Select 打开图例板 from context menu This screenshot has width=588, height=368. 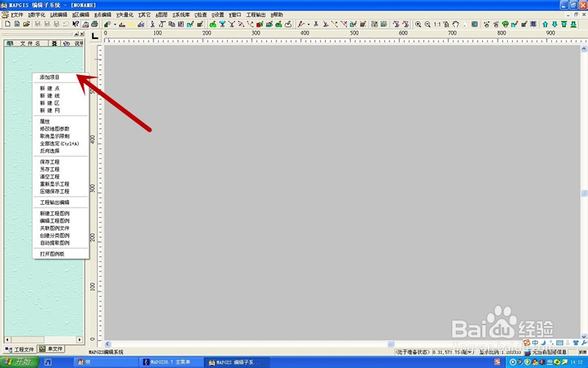(61, 254)
